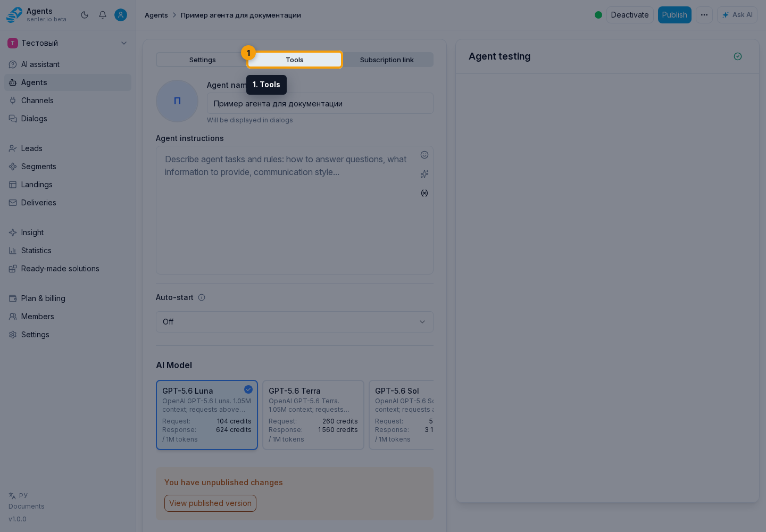Open Dialogs page
Screen dimensions: 766x532
pyautogui.click(x=68, y=119)
